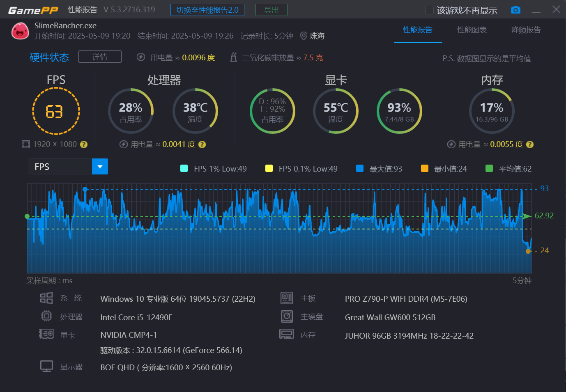The image size is (566, 392).
Task: Click the help icon next to 0.0041 度
Action: (x=202, y=144)
